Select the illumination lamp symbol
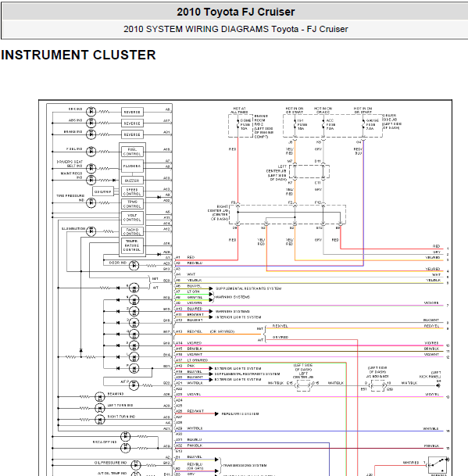 click(91, 231)
